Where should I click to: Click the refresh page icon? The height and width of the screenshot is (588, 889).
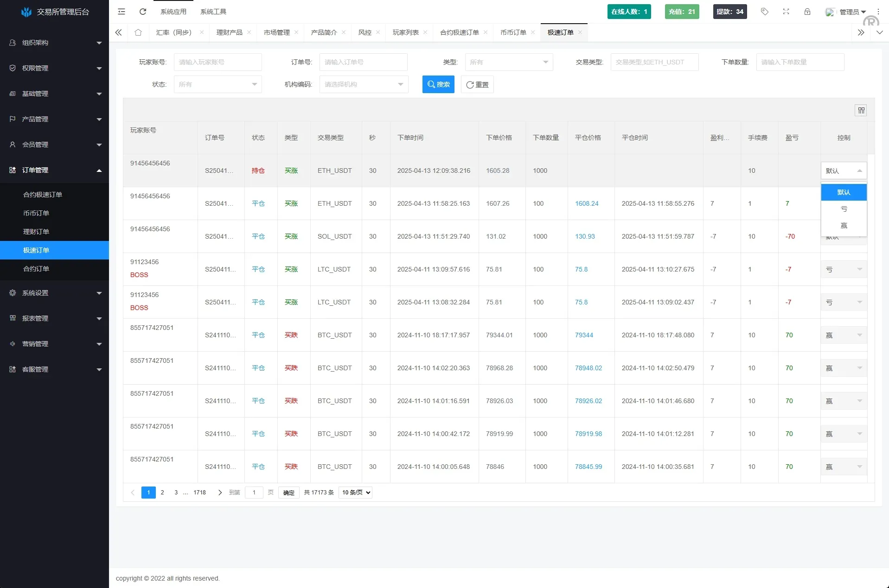point(142,12)
